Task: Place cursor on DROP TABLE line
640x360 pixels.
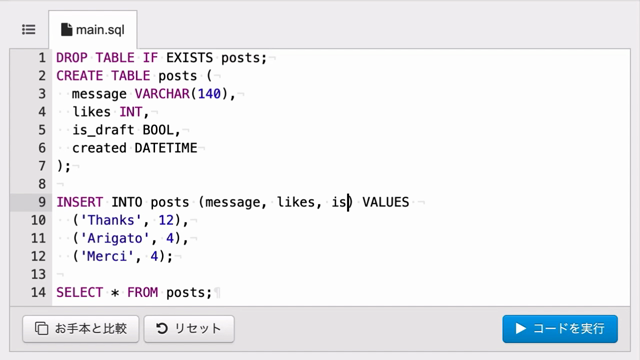Action: [x=162, y=58]
